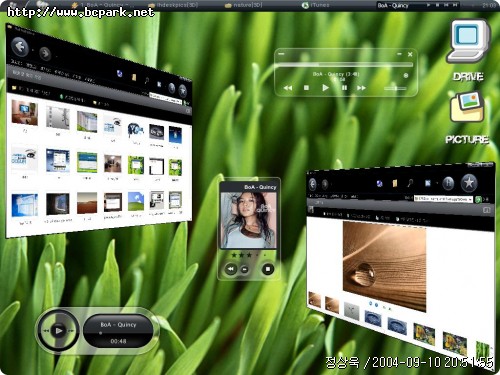This screenshot has height=375, width=500.
Task: Click the views icon in filmstrip window toolbar
Action: tap(428, 183)
